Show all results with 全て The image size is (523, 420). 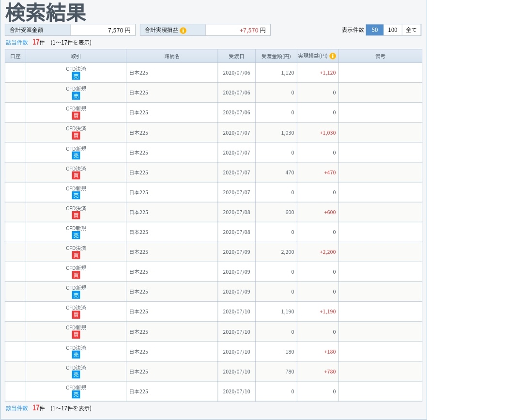[x=411, y=30]
